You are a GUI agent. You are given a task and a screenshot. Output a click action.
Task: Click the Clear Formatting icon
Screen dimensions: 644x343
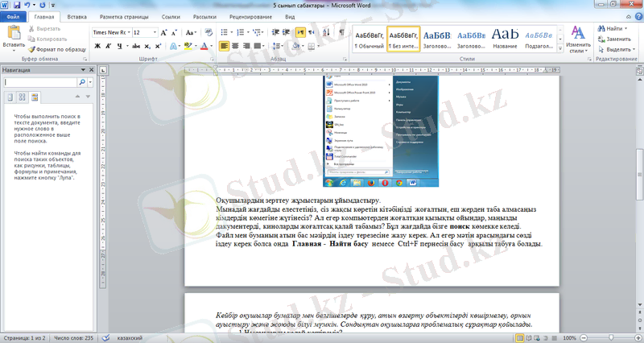tap(208, 33)
